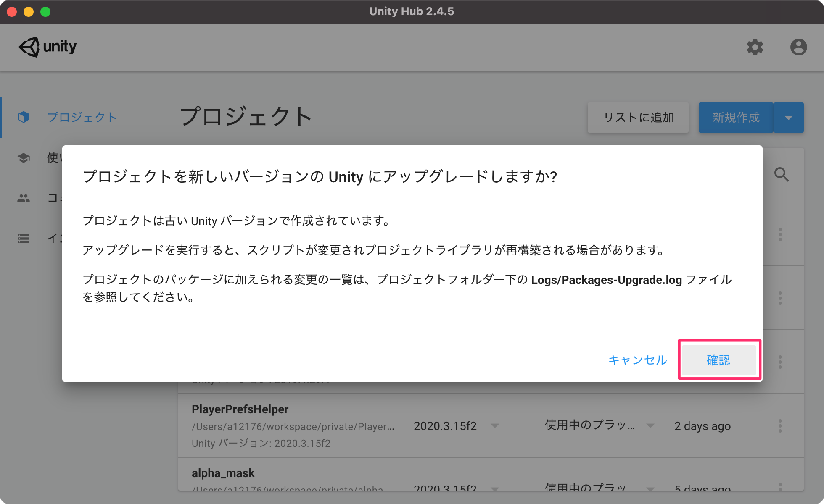This screenshot has height=504, width=824.
Task: Click the cube icon beside プロジェクト
Action: (x=24, y=117)
